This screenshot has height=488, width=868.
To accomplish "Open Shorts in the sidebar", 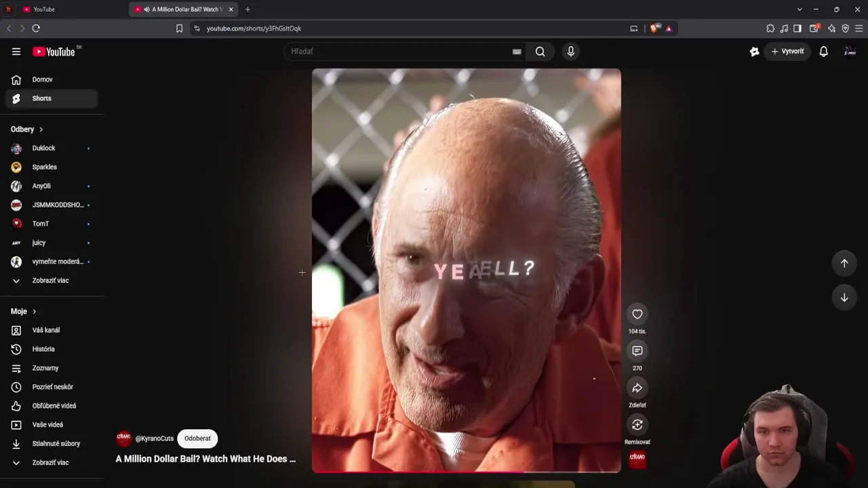I will point(52,98).
